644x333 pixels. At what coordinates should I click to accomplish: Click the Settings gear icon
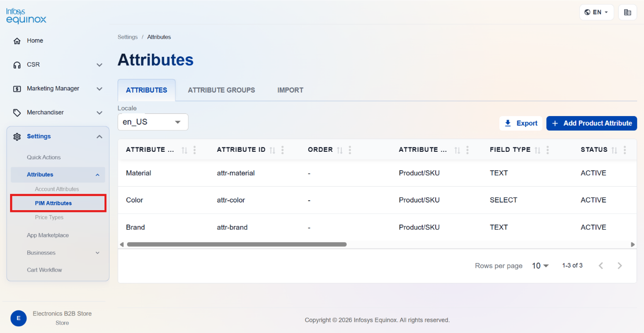pos(17,136)
